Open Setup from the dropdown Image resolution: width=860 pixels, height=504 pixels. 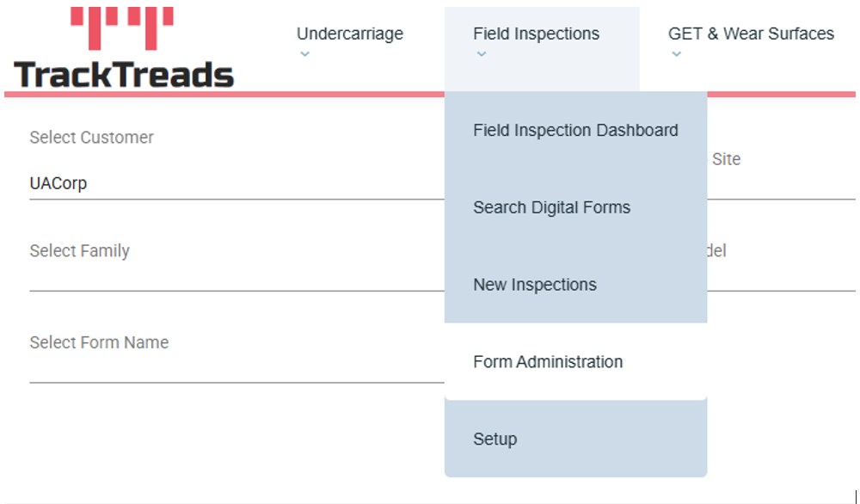(494, 439)
